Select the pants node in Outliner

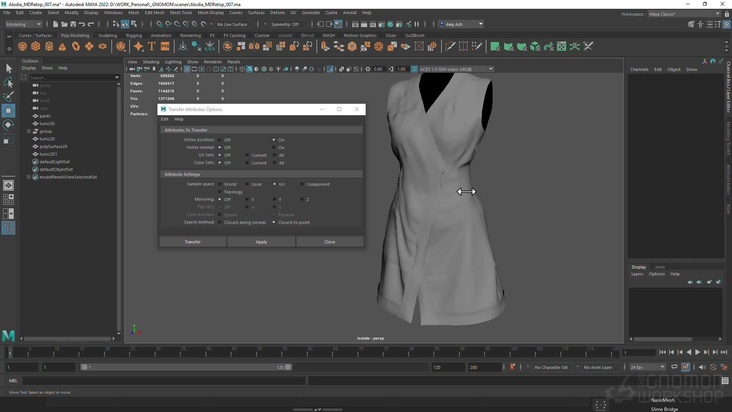click(x=45, y=116)
